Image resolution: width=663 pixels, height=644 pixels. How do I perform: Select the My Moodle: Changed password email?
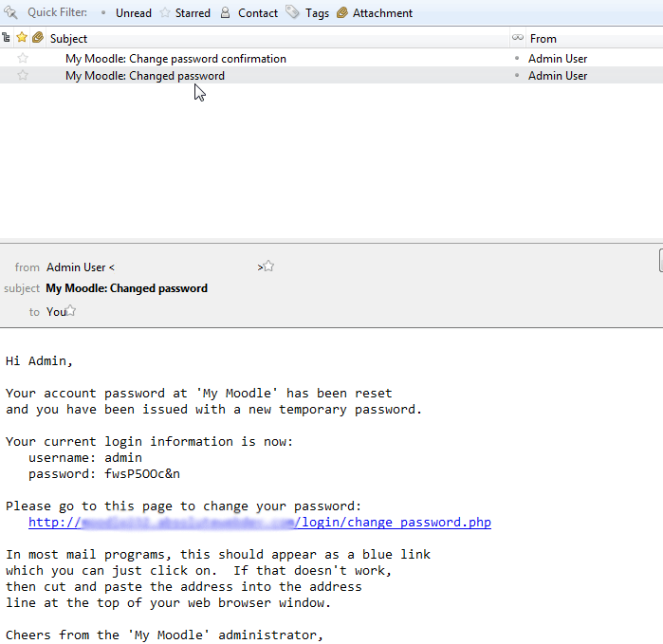(x=144, y=76)
